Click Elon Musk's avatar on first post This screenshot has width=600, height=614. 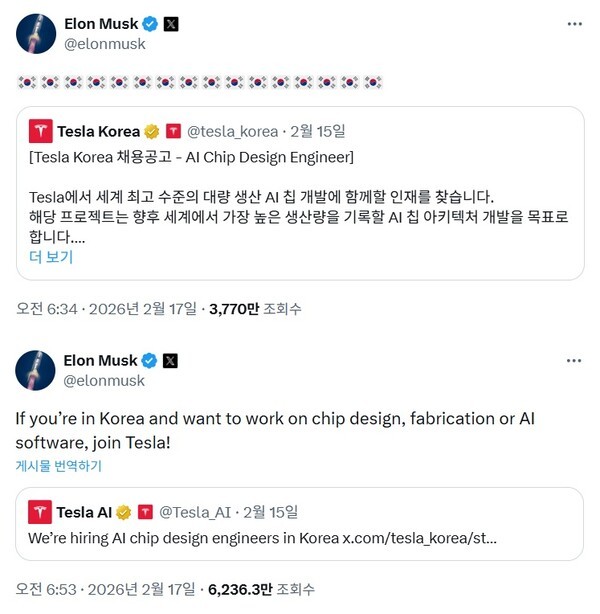point(35,33)
